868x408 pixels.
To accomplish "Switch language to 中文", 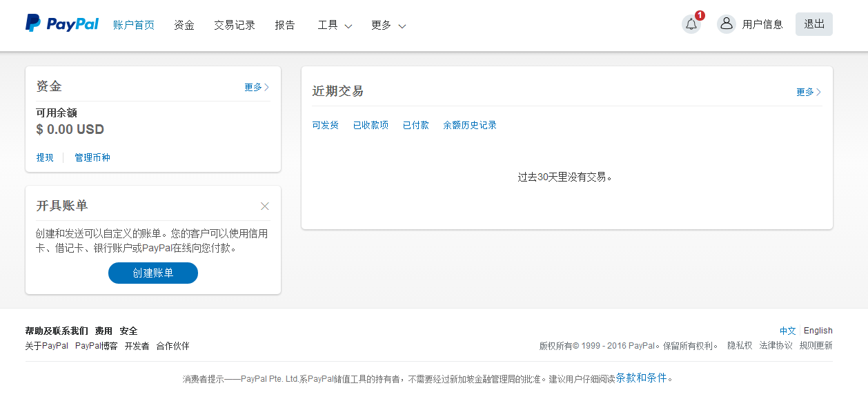I will click(x=788, y=331).
